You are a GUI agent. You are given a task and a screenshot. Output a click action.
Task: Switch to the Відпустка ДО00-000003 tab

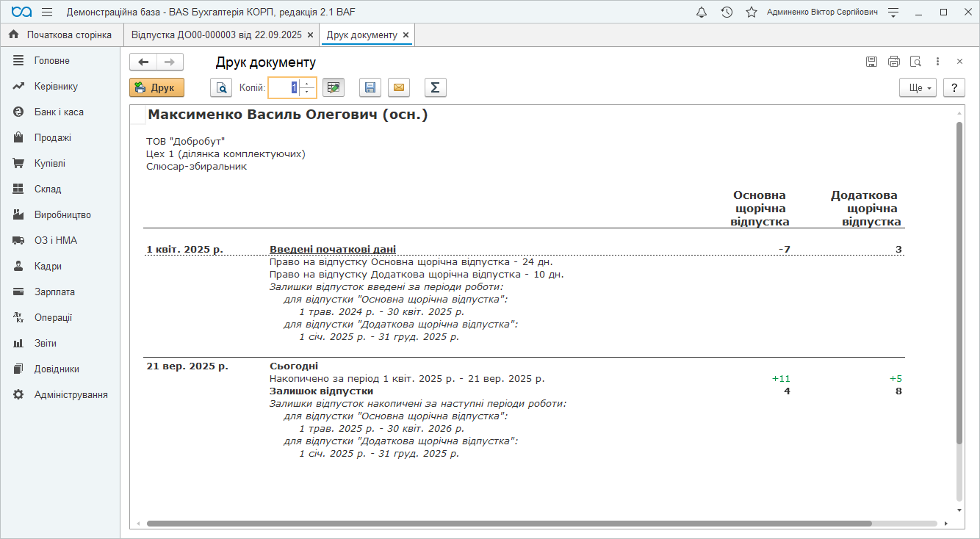pos(216,35)
